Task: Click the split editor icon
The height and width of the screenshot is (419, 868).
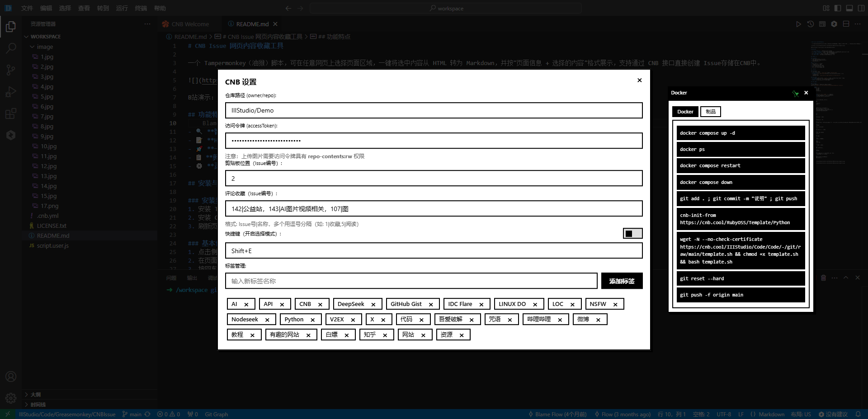Action: [x=846, y=24]
